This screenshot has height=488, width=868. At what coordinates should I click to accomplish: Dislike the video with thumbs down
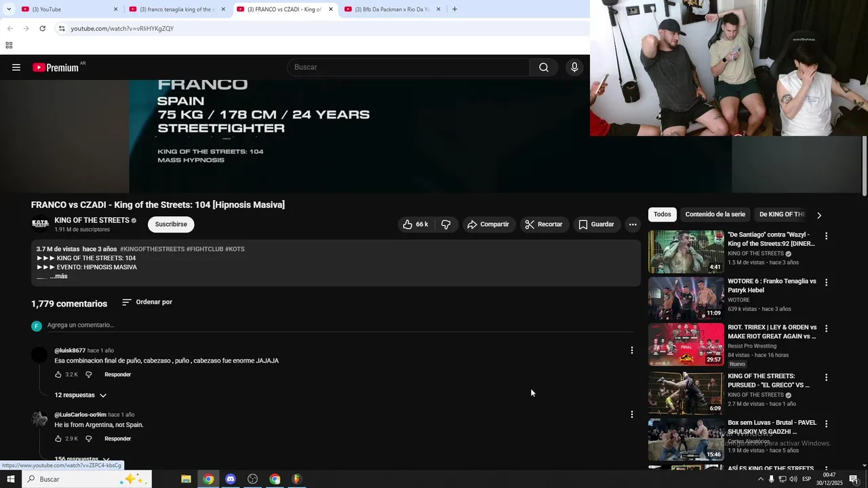pyautogui.click(x=446, y=224)
